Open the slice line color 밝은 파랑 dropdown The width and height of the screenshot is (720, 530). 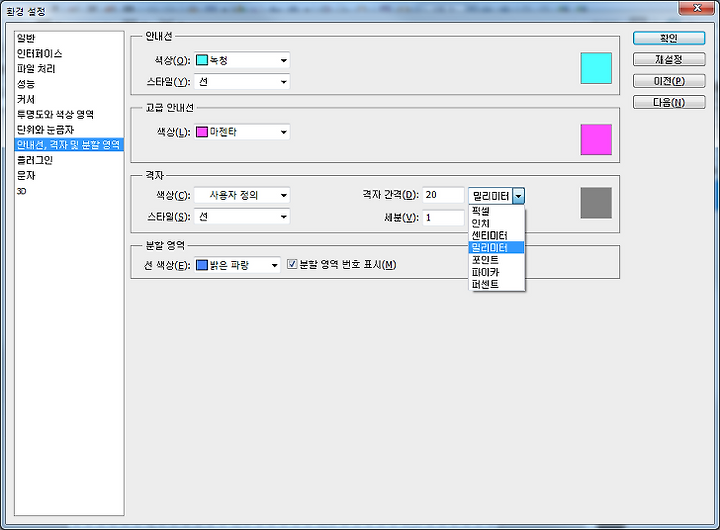click(237, 265)
